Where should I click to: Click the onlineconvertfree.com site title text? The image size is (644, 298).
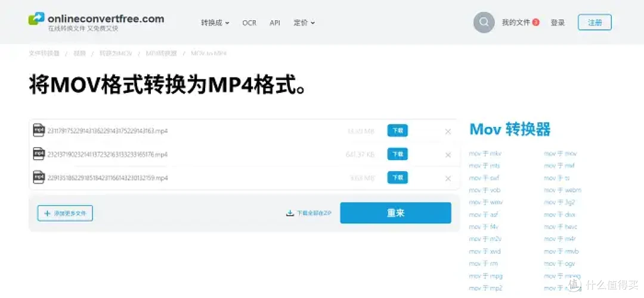[x=106, y=18]
